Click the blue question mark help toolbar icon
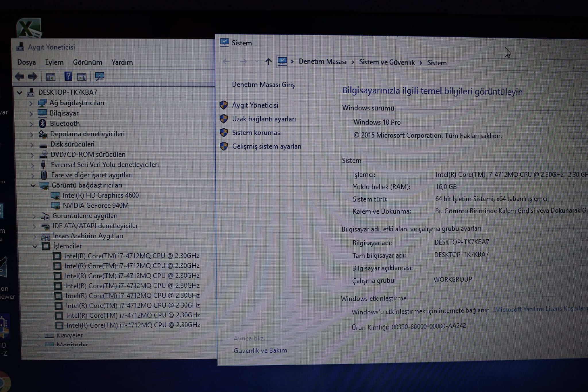Viewport: 588px width, 392px height. 68,76
